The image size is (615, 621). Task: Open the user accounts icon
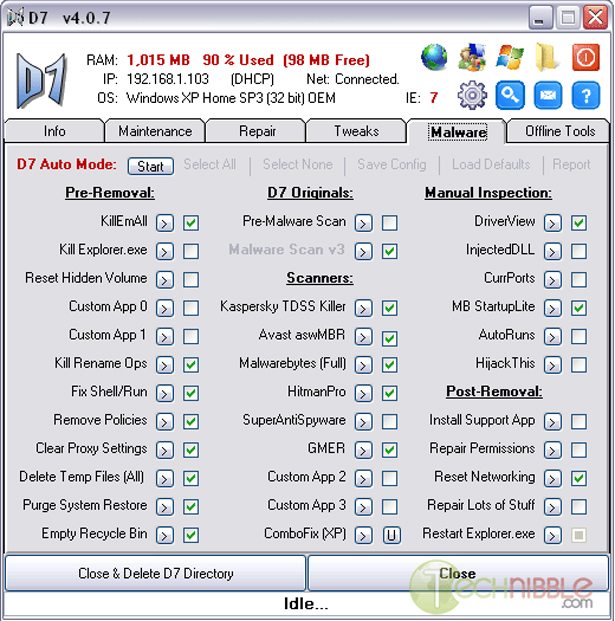click(472, 58)
